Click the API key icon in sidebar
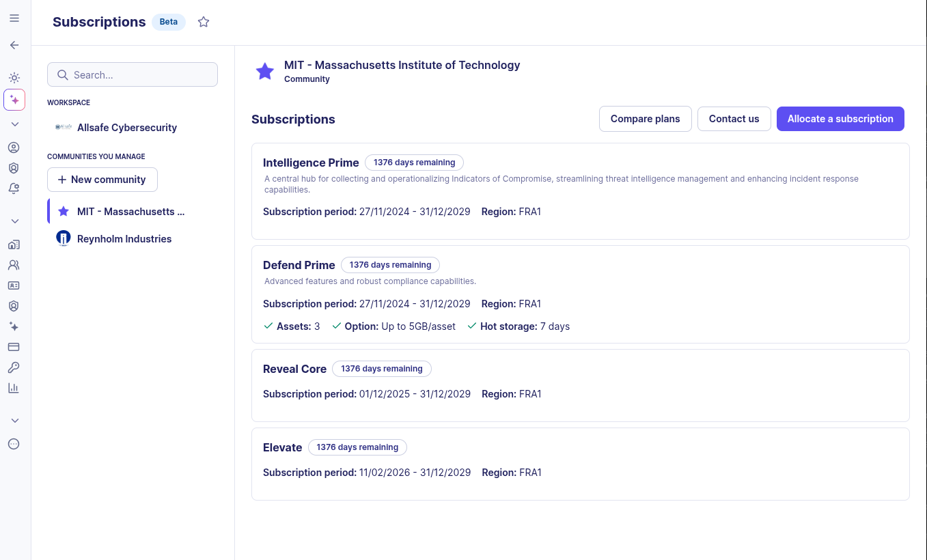 pyautogui.click(x=14, y=367)
